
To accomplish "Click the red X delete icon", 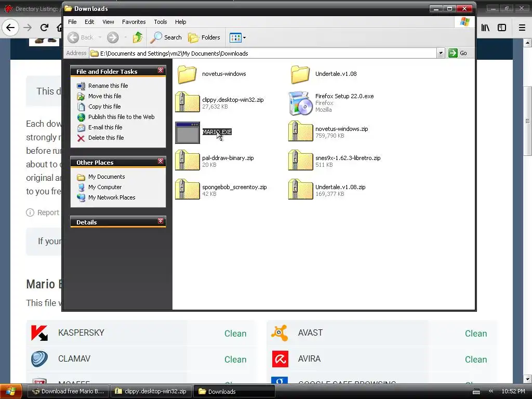I will click(x=81, y=138).
